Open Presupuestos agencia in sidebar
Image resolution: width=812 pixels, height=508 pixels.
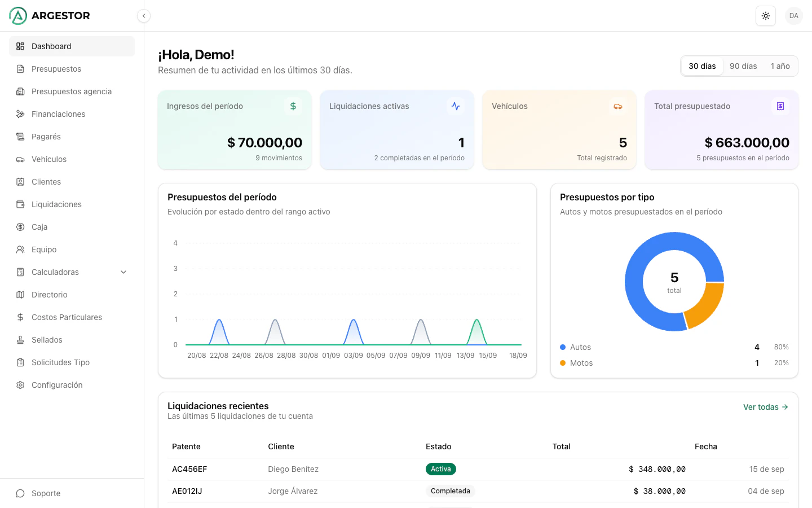pos(72,91)
